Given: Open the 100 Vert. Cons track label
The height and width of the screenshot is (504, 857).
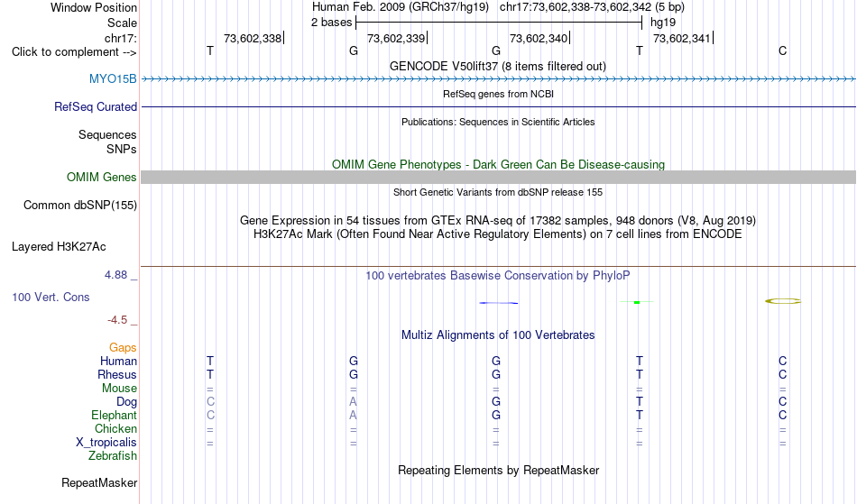Looking at the screenshot, I should 51,298.
